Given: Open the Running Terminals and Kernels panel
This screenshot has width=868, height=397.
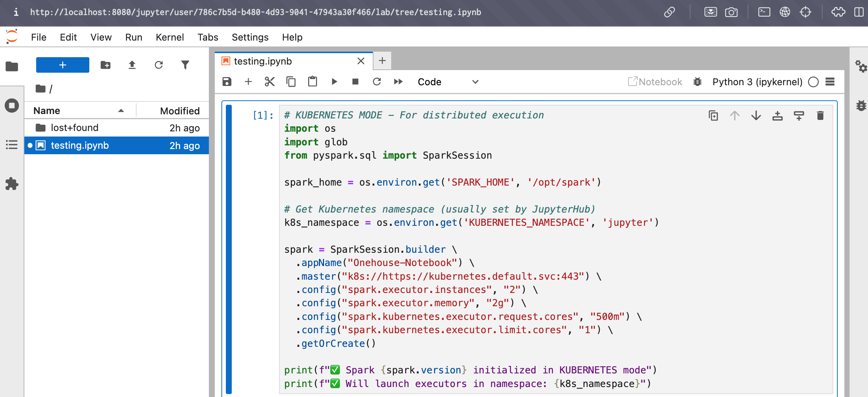Looking at the screenshot, I should click(x=12, y=106).
